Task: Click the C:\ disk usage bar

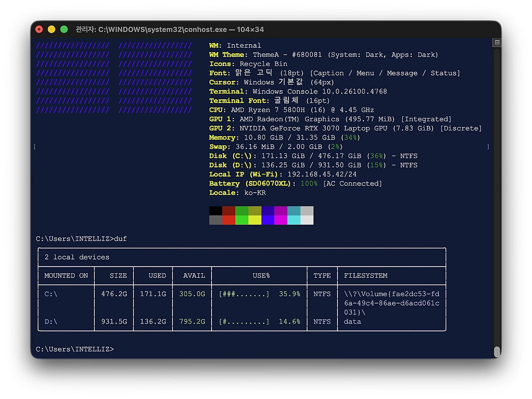Action: 243,294
